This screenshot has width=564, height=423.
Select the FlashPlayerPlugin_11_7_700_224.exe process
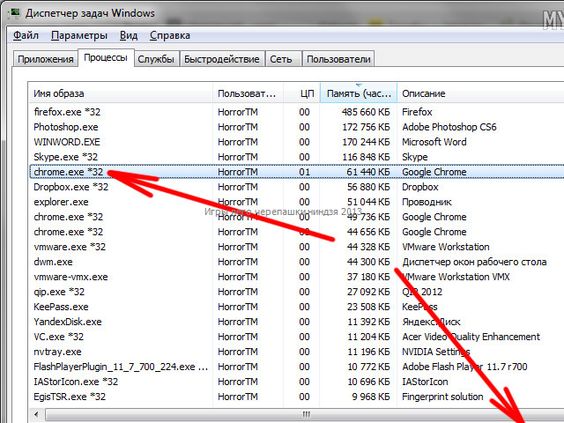(x=296, y=367)
